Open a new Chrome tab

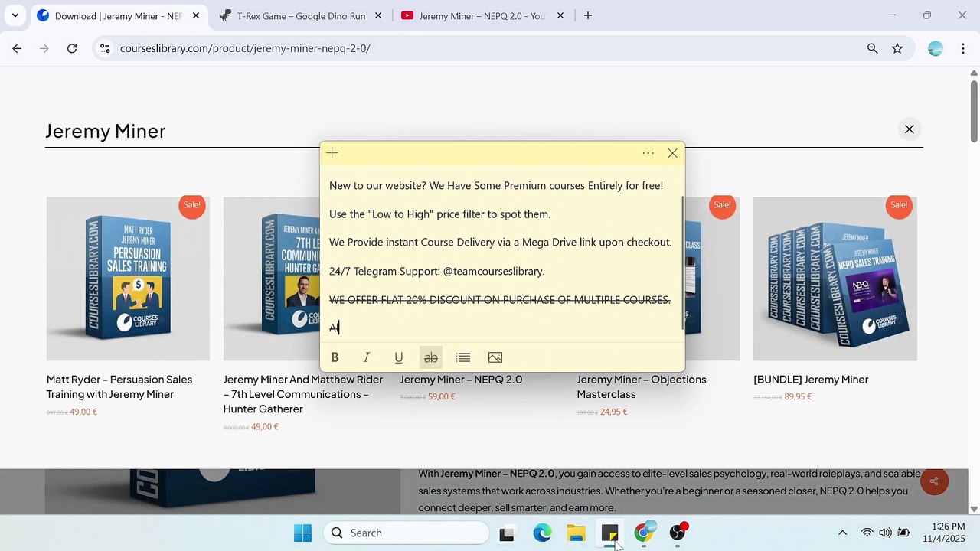[588, 15]
